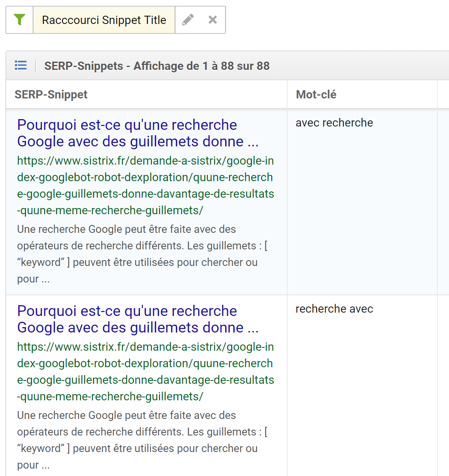Open the list options icon beside SERP-Snippets
This screenshot has height=476, width=449.
21,66
